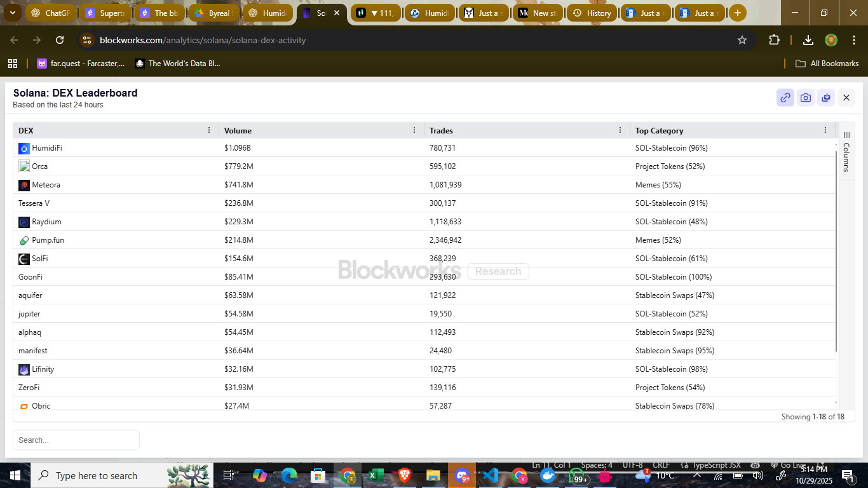868x488 pixels.
Task: Click the Pump.fun pill icon
Action: click(x=24, y=240)
